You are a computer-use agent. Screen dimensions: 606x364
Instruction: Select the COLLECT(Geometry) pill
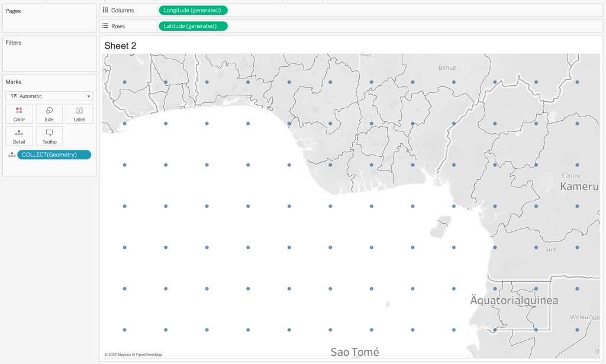coord(54,154)
